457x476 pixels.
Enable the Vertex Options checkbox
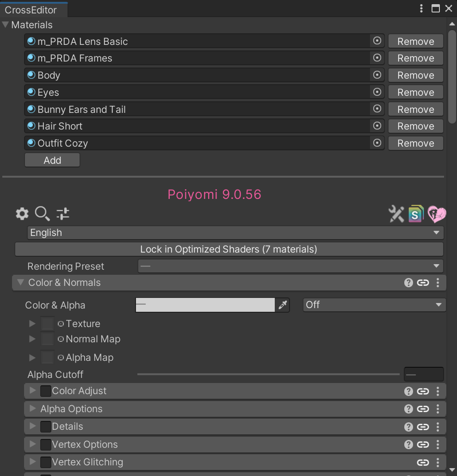(45, 445)
